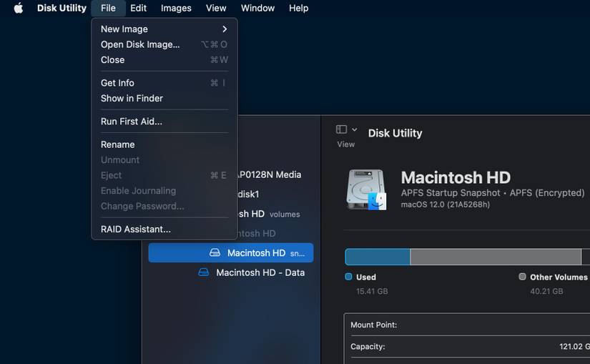590x364 pixels.
Task: Click the blue Used legend swatch
Action: 348,277
